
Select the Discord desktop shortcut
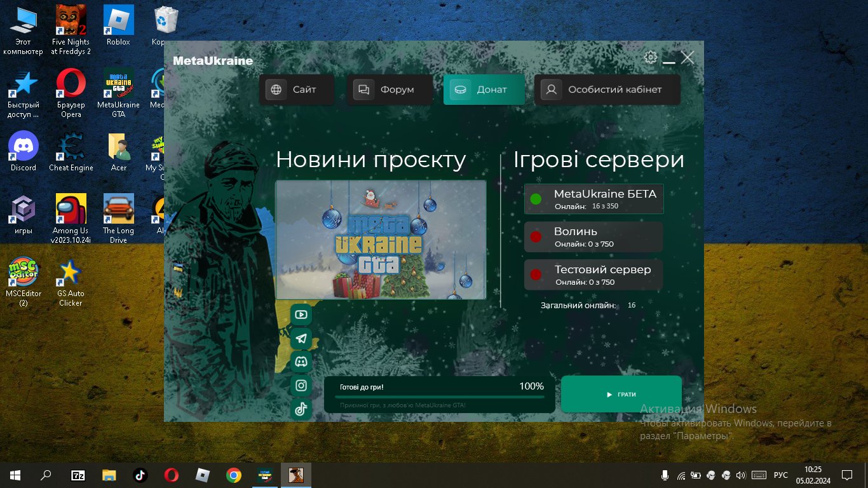(x=24, y=152)
